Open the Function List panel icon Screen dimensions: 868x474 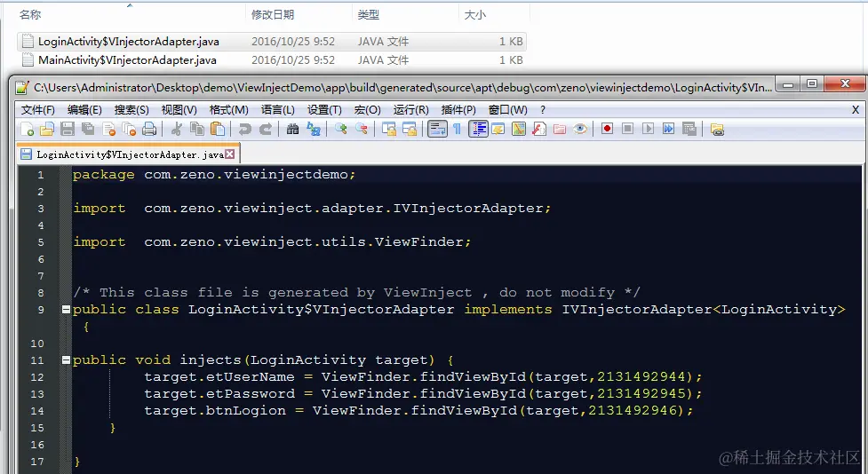click(x=539, y=130)
